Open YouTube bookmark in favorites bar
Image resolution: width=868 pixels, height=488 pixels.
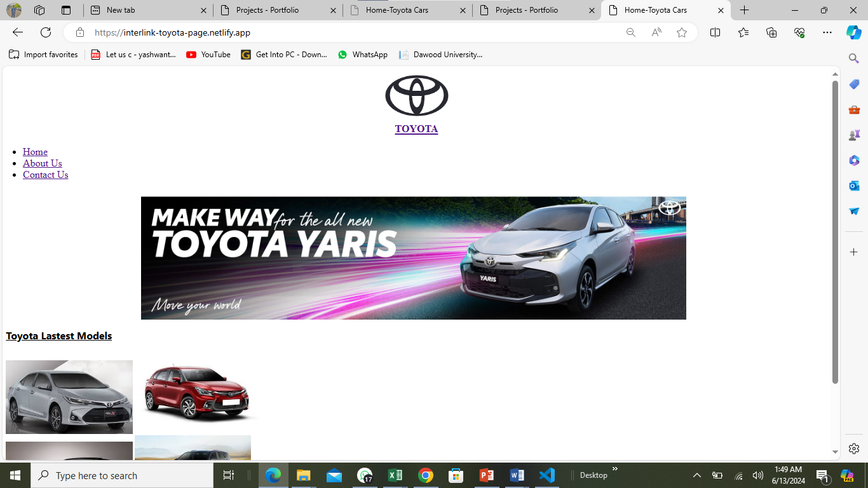pyautogui.click(x=208, y=55)
